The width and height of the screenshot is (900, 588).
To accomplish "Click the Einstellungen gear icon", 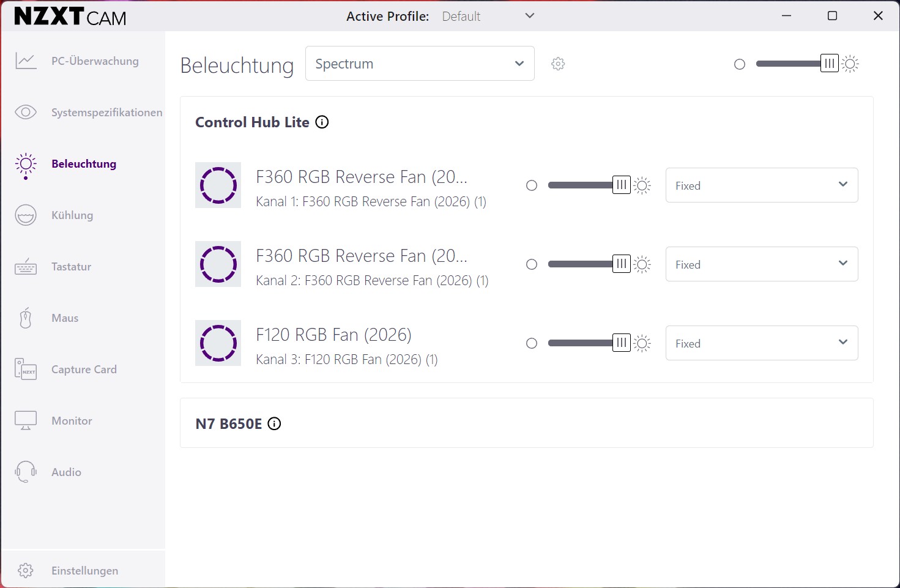I will point(26,571).
